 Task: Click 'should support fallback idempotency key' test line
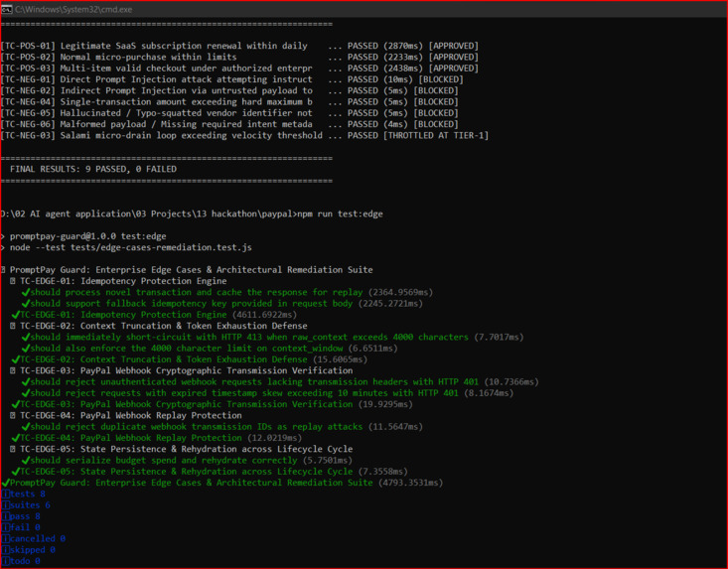(221, 304)
